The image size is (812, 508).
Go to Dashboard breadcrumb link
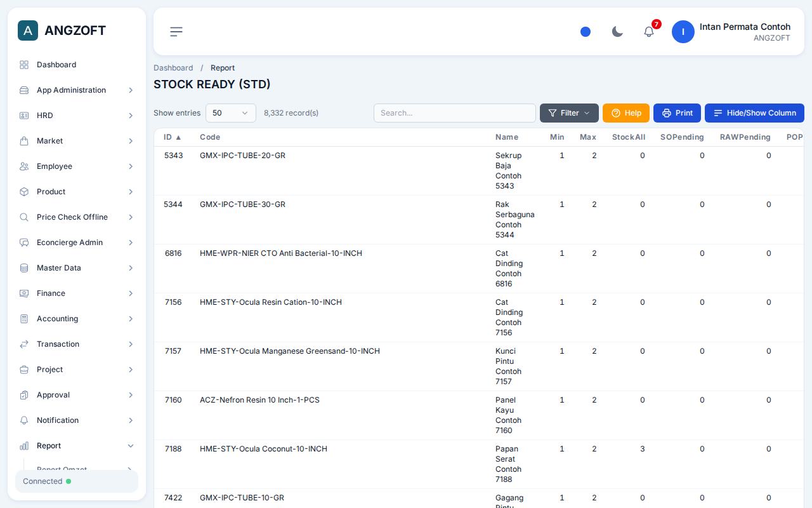(173, 68)
